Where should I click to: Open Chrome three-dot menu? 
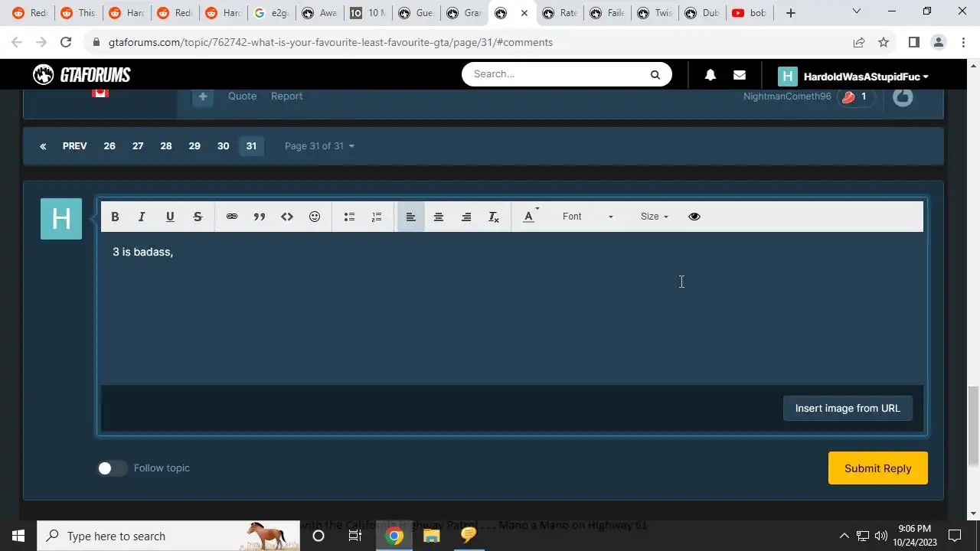962,42
